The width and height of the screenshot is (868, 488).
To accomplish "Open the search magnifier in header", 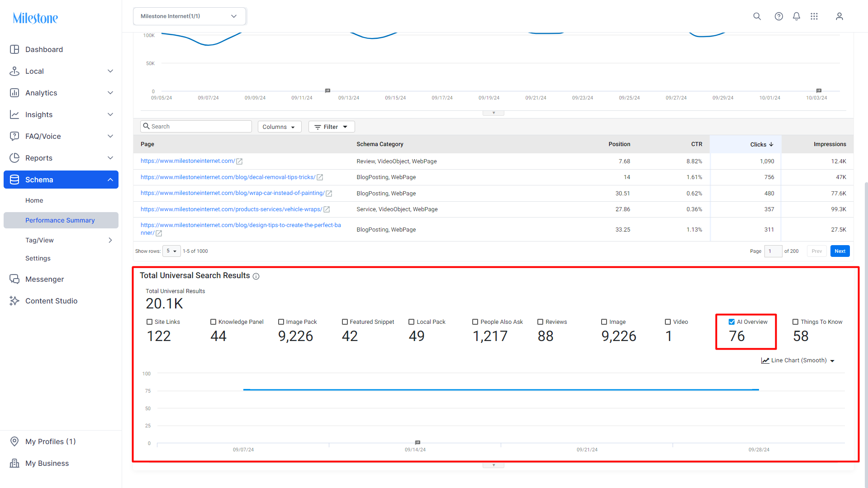I will [x=757, y=16].
